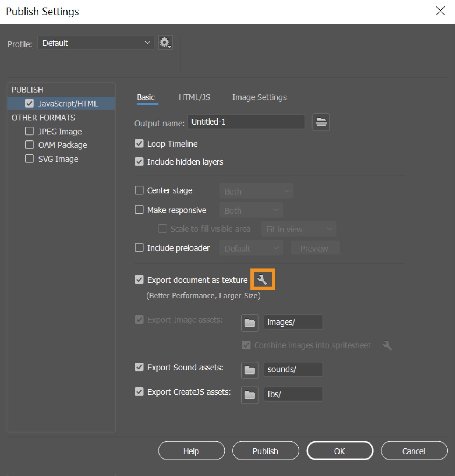Click the Publish button
This screenshot has width=455, height=476.
coord(266,451)
